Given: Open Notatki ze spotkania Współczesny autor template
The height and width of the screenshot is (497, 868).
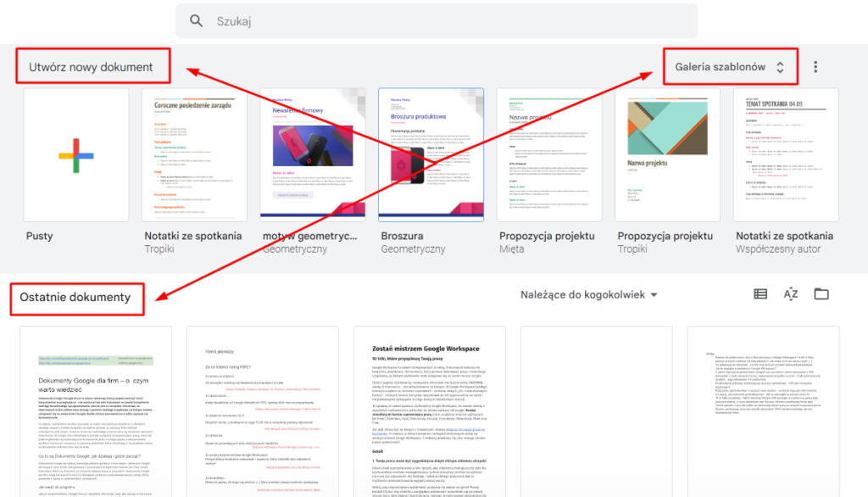Looking at the screenshot, I should 786,155.
